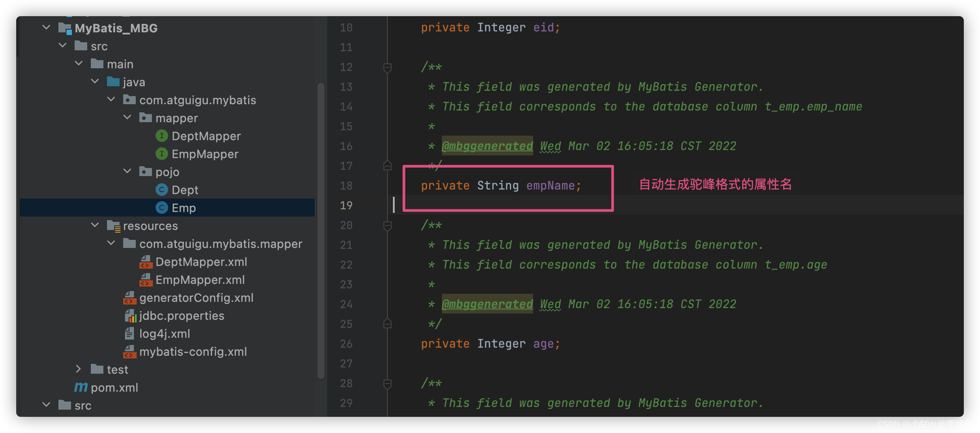
Task: Click the String type on line 18
Action: point(498,186)
